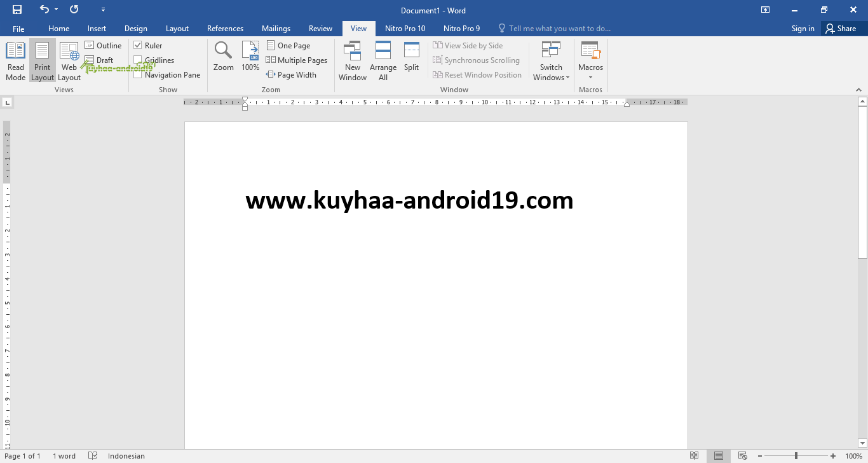Select Web Layout from status bar

click(742, 456)
